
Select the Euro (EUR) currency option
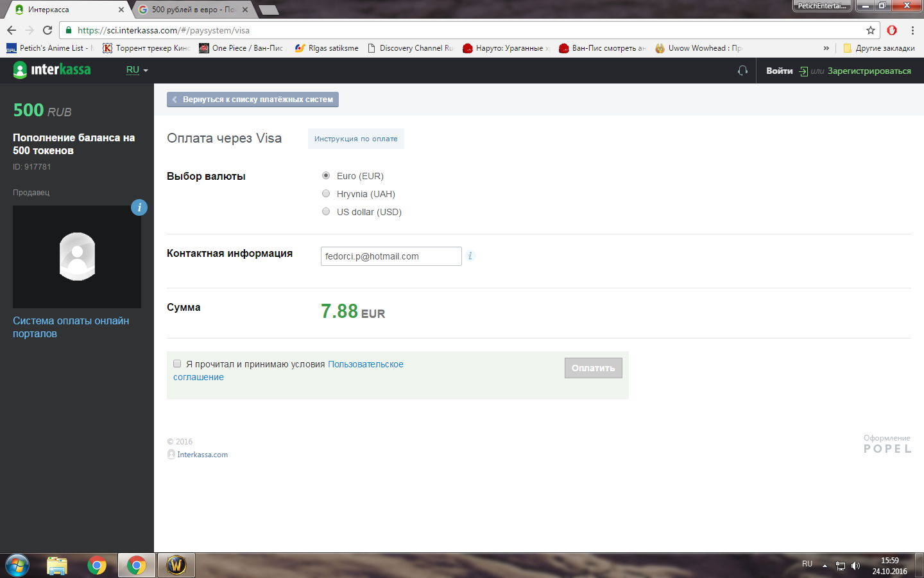326,175
